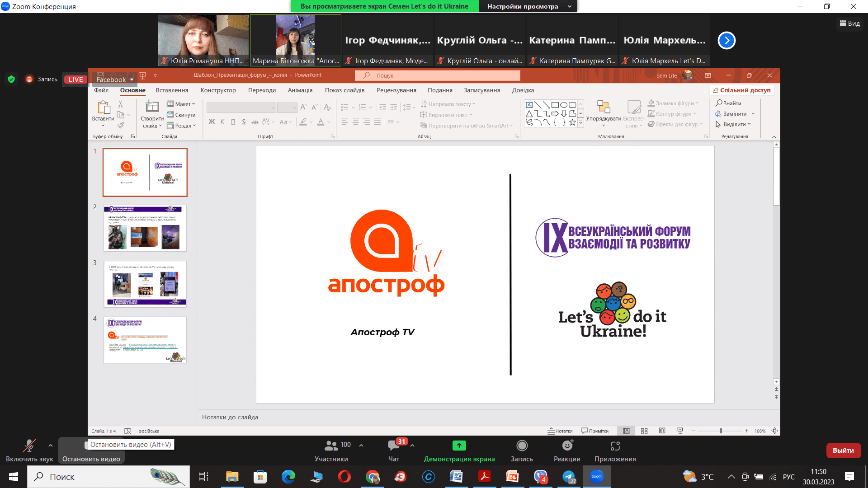Screen dimensions: 868x488
Task: Click Знайти find button
Action: (728, 103)
